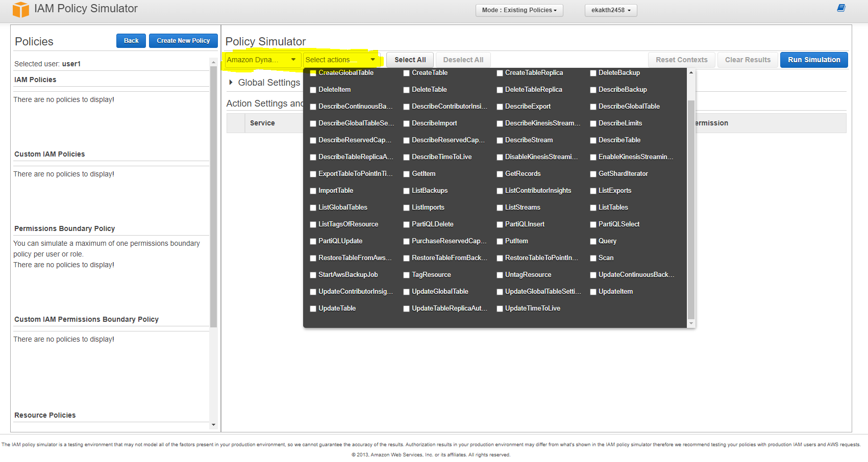Viewport: 868px width, 462px height.
Task: Click the actions list scrollbar thumb
Action: pyautogui.click(x=691, y=209)
